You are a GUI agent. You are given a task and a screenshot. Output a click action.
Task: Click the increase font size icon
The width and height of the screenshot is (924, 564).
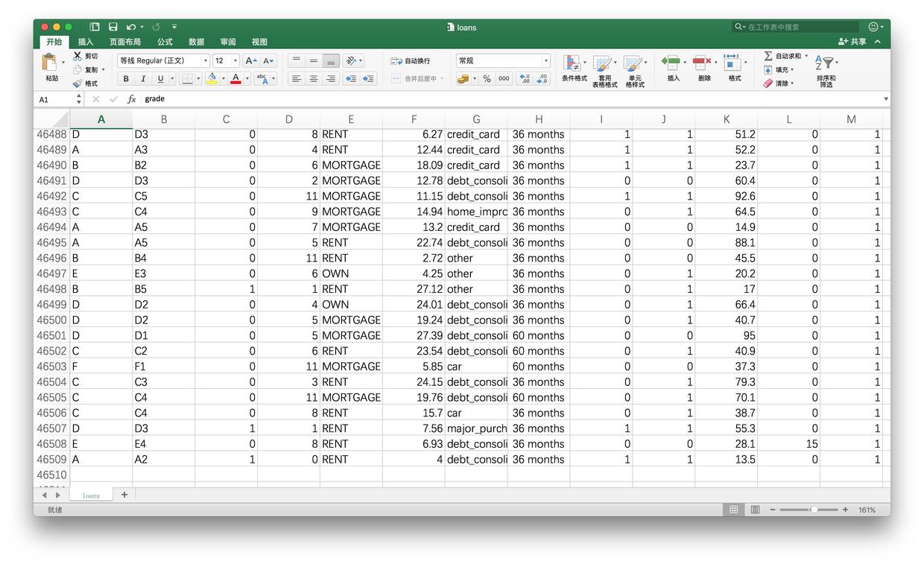251,61
